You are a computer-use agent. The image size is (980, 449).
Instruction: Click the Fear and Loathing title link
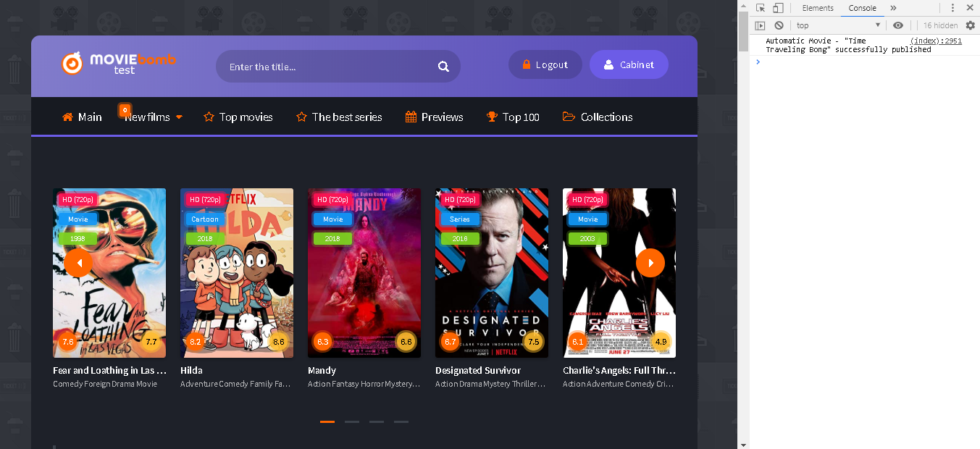109,370
